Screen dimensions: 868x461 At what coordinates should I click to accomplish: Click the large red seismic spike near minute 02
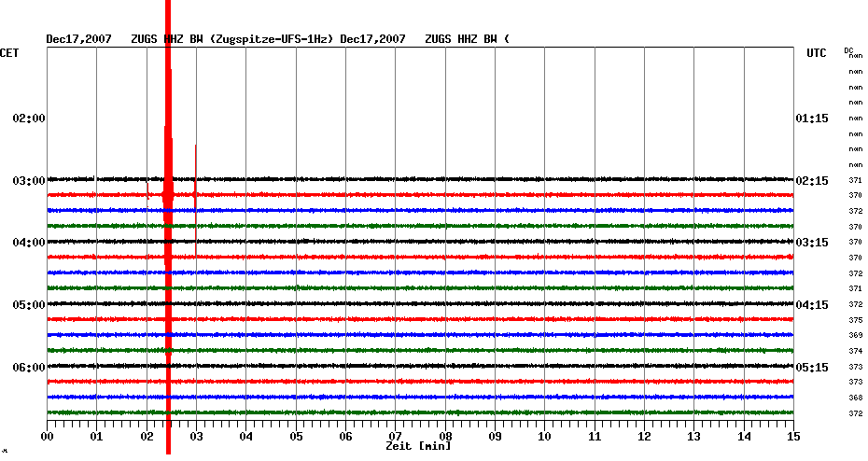[x=168, y=227]
